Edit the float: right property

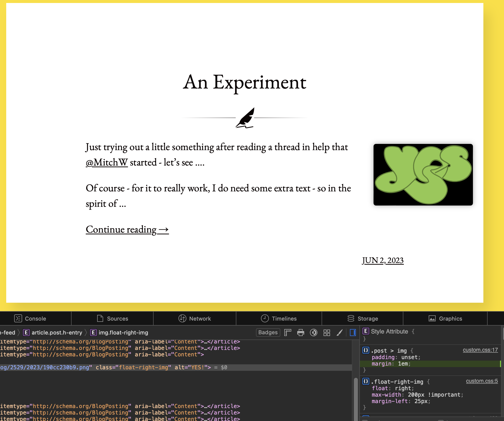click(393, 388)
